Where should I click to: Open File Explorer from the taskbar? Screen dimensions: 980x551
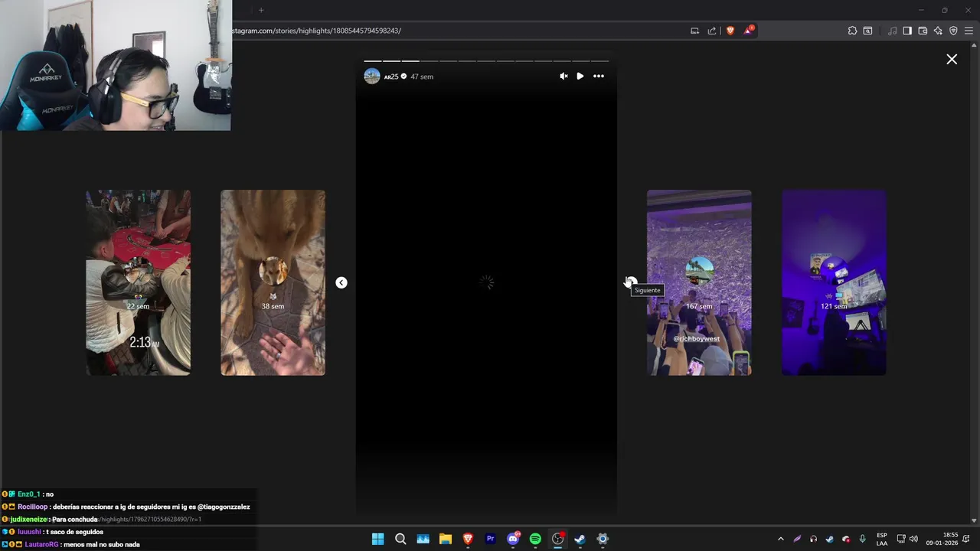pyautogui.click(x=446, y=539)
